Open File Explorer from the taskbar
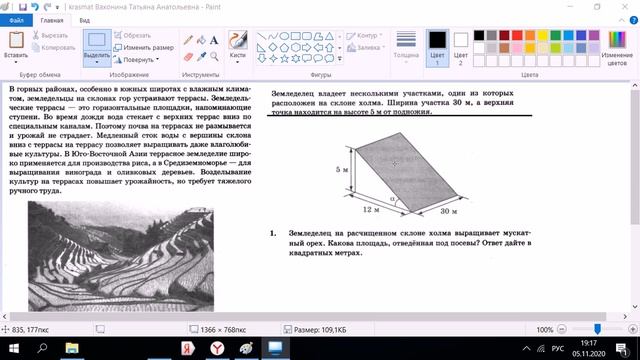 pyautogui.click(x=72, y=348)
